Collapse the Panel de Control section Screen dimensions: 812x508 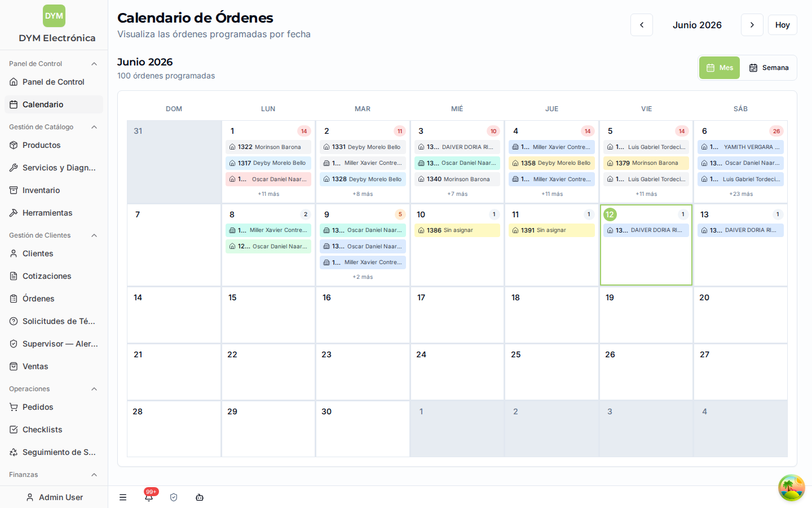pos(94,64)
